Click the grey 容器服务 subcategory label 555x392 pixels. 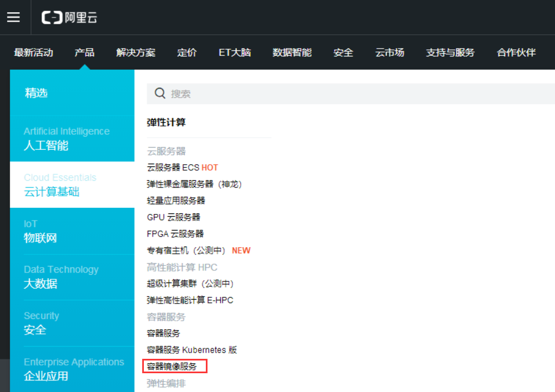click(x=166, y=317)
